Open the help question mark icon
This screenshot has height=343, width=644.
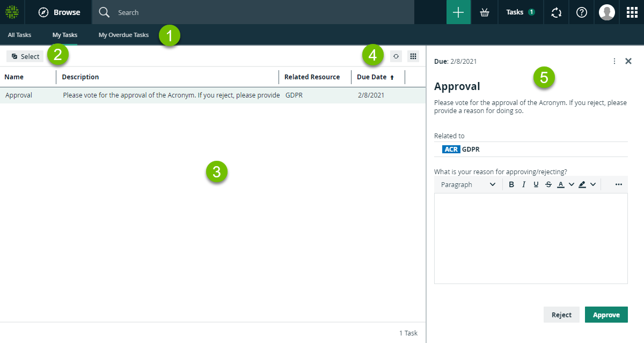click(581, 12)
